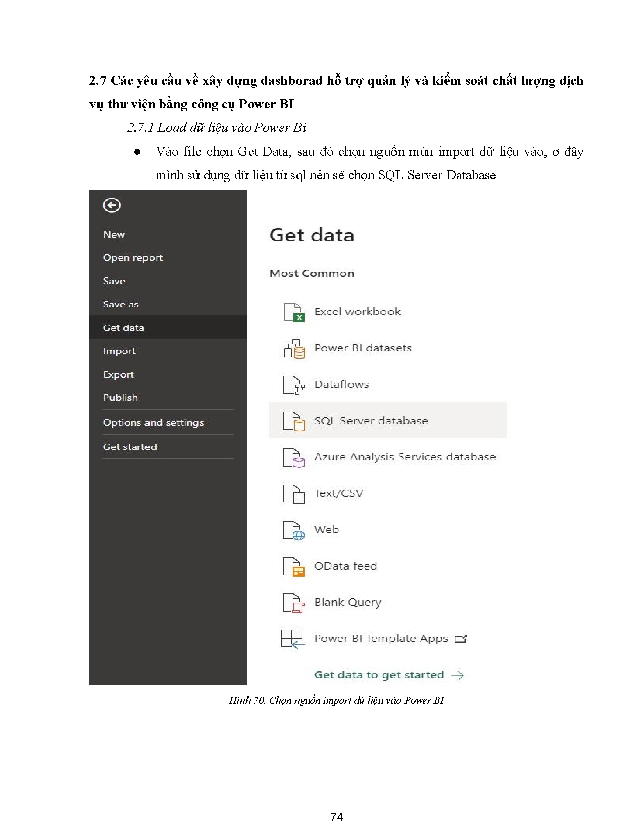Screen dimensions: 644x834
Task: Click the Web globe icon
Action: pos(293,530)
